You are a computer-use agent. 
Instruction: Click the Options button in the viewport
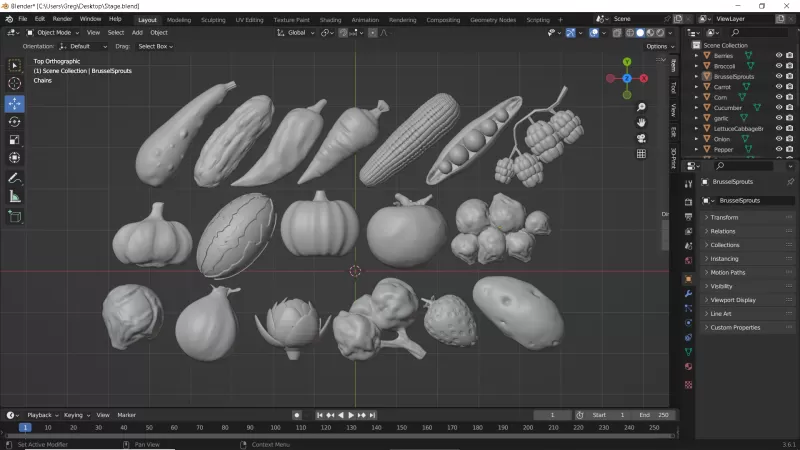[658, 46]
